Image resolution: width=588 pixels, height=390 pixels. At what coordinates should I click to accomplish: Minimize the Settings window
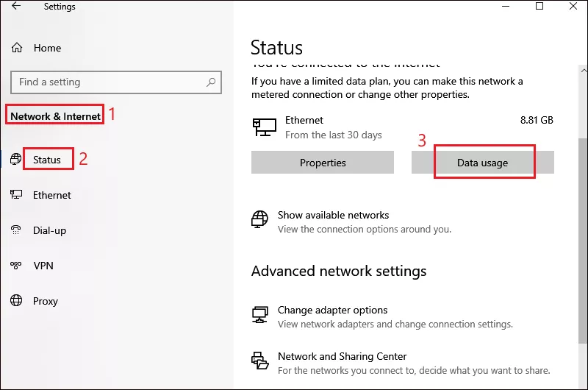tap(506, 7)
